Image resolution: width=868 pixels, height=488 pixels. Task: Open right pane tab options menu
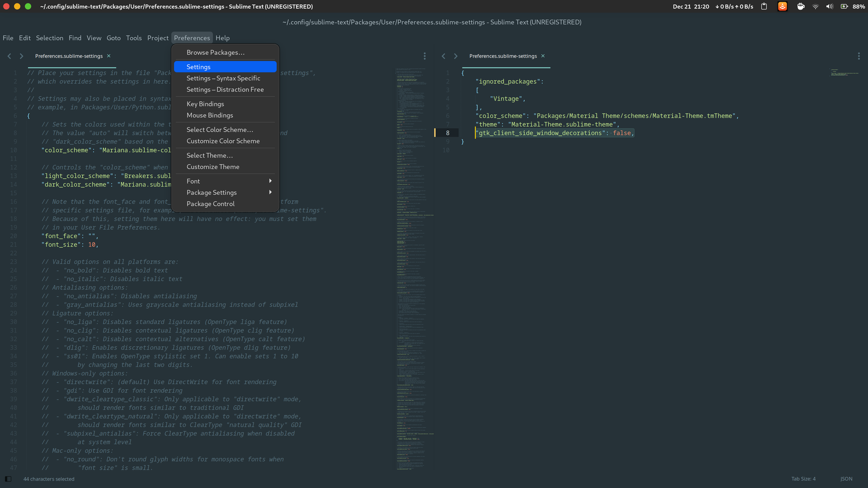(x=858, y=56)
